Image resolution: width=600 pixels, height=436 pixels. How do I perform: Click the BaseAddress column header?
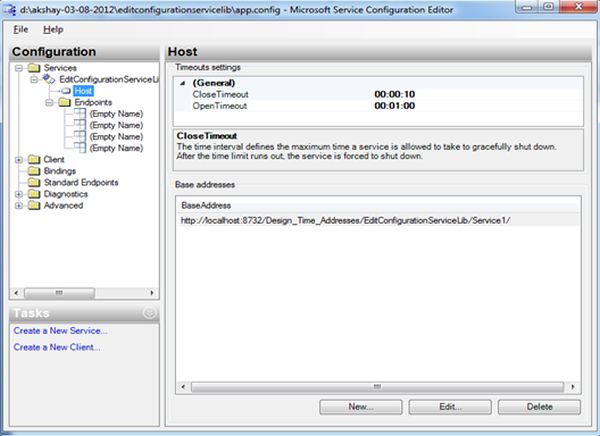[378, 205]
